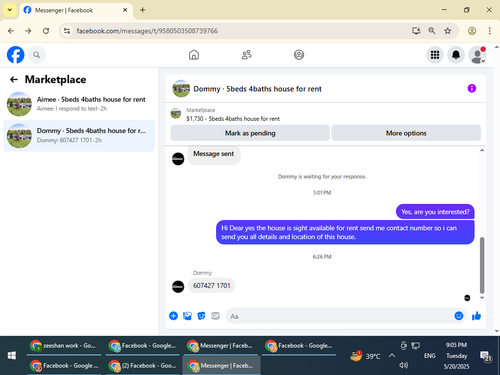This screenshot has width=500, height=375.
Task: Open the account profile menu
Action: point(477,55)
